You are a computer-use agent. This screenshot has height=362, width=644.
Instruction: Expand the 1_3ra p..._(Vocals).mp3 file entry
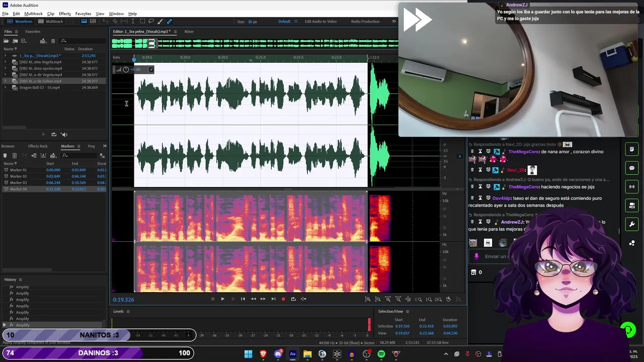6,55
